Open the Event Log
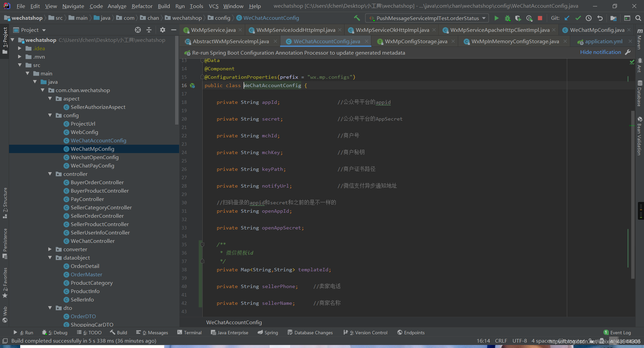 [617, 333]
